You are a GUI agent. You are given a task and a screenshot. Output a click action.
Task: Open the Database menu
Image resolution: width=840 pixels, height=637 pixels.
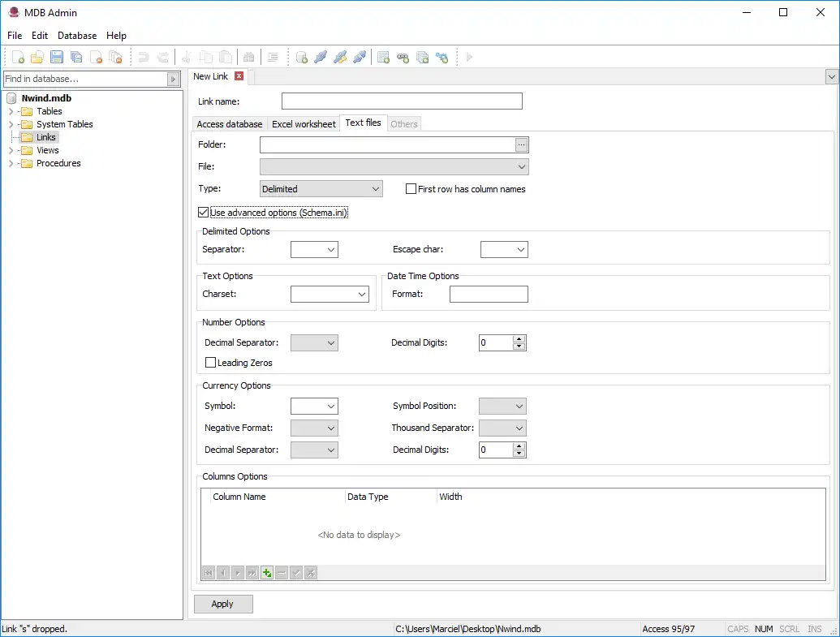(x=77, y=36)
